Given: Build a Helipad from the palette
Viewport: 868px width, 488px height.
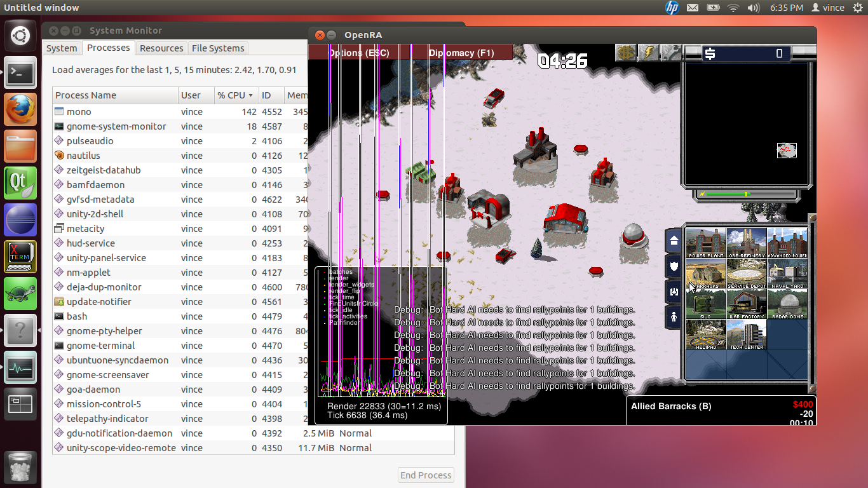Looking at the screenshot, I should pyautogui.click(x=706, y=334).
